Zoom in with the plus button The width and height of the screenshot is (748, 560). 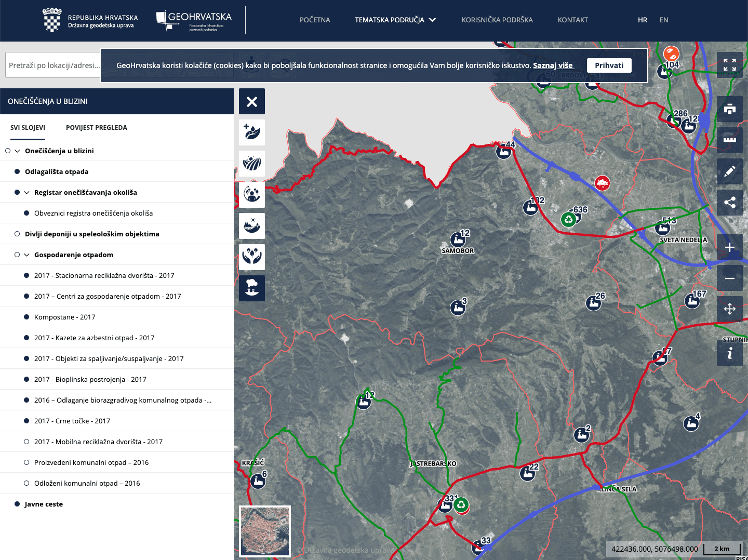click(x=730, y=247)
